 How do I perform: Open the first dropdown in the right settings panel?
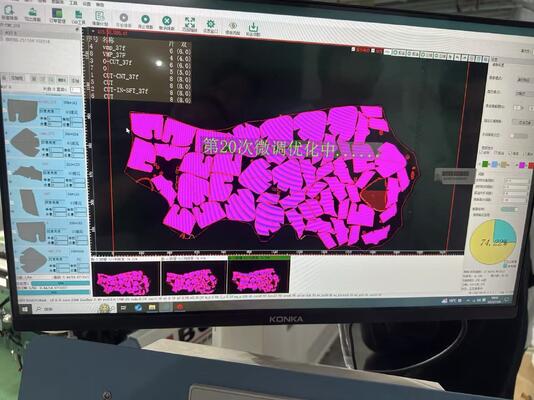(524, 79)
